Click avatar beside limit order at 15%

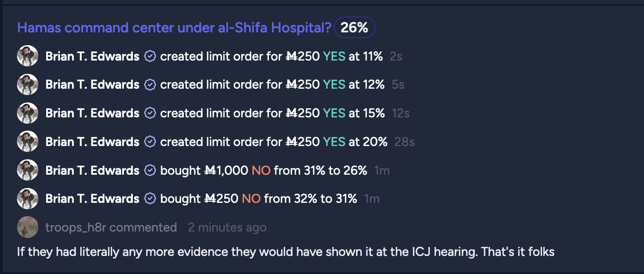coord(28,113)
